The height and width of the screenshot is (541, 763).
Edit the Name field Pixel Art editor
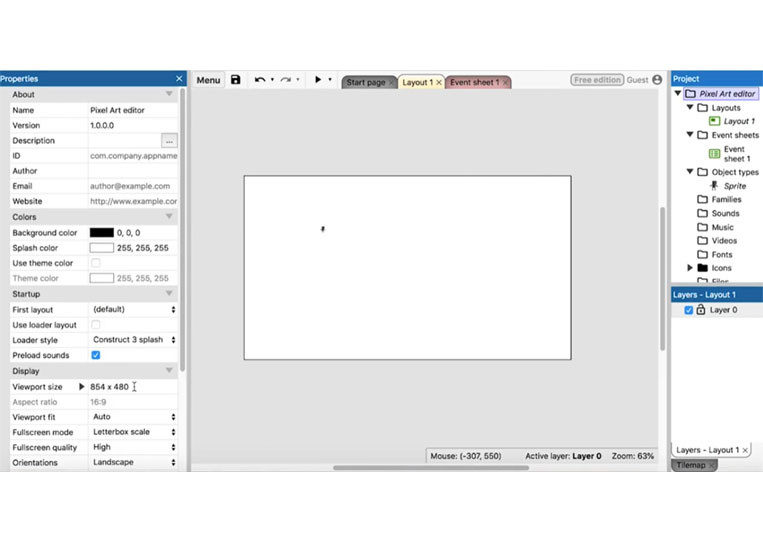click(x=133, y=110)
